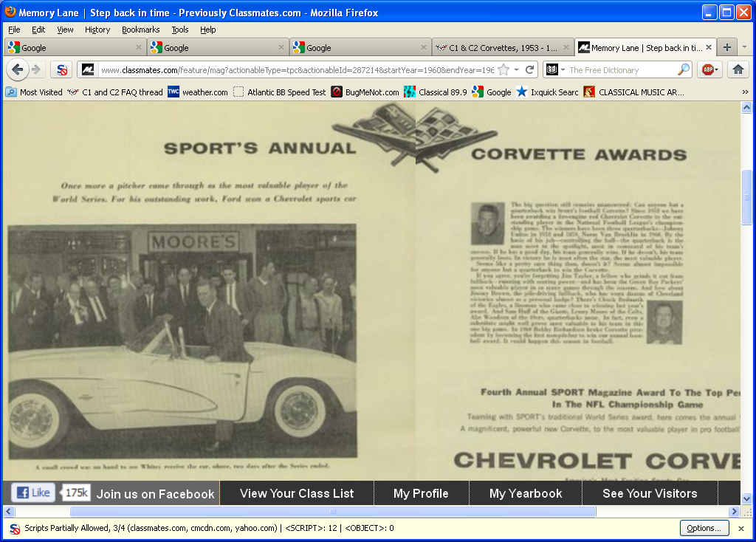Open the BugMeNot.com bookmark
Image resolution: width=756 pixels, height=542 pixels.
tap(365, 92)
